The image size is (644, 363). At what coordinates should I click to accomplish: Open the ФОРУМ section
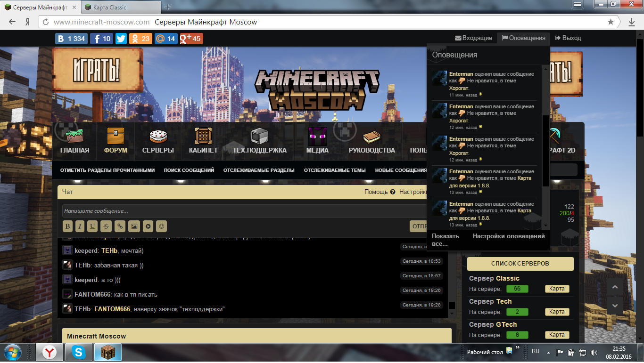(116, 140)
